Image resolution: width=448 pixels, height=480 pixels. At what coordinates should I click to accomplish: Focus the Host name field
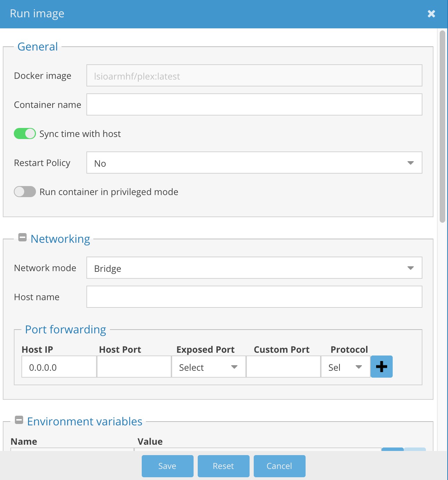[254, 297]
